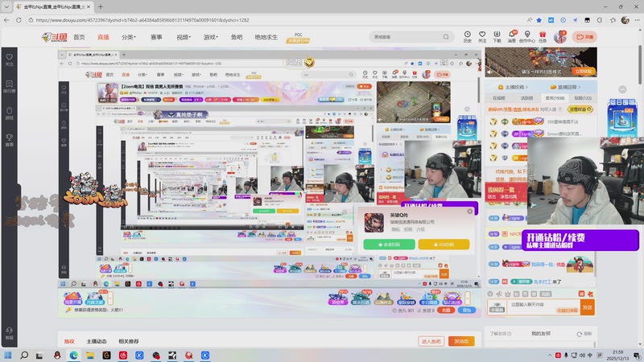Image resolution: width=644 pixels, height=362 pixels.
Task: Click the user avatar in header
Action: pyautogui.click(x=559, y=37)
